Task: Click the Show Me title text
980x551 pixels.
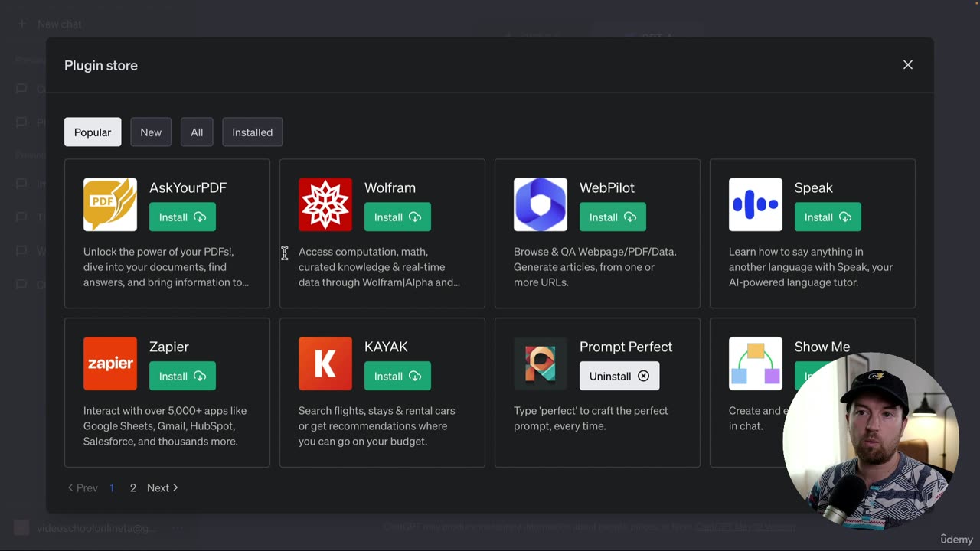Action: point(822,347)
